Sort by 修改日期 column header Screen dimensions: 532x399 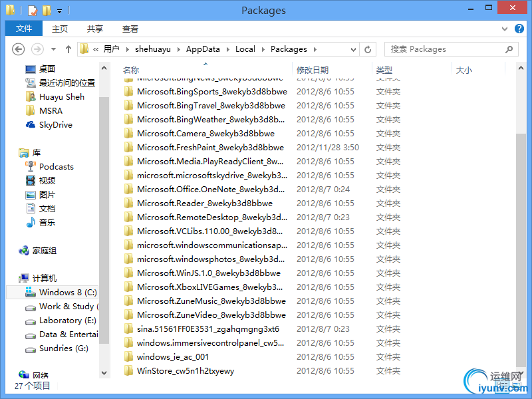point(313,70)
